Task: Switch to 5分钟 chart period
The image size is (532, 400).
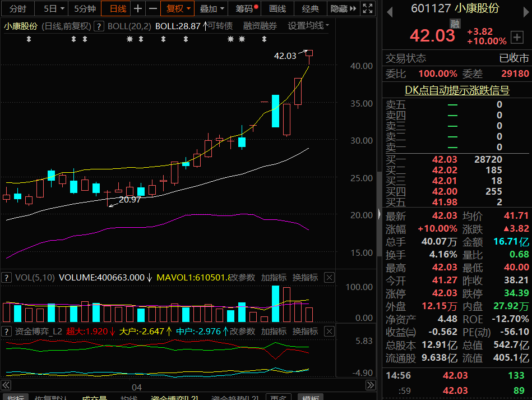Action: 85,8
